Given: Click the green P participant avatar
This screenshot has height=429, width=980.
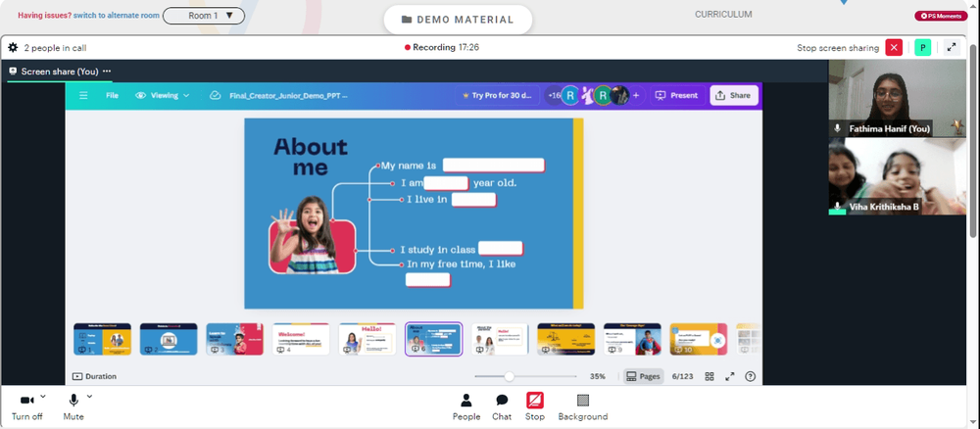Looking at the screenshot, I should click(922, 47).
